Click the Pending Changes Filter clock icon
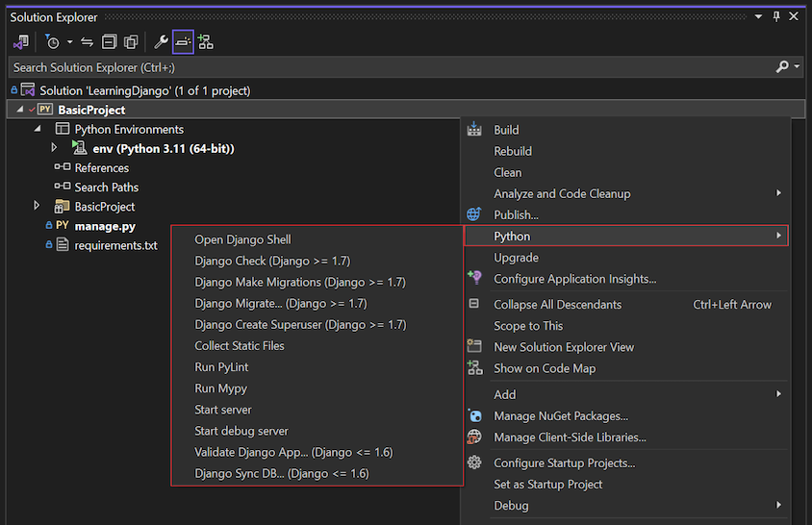 click(x=53, y=42)
